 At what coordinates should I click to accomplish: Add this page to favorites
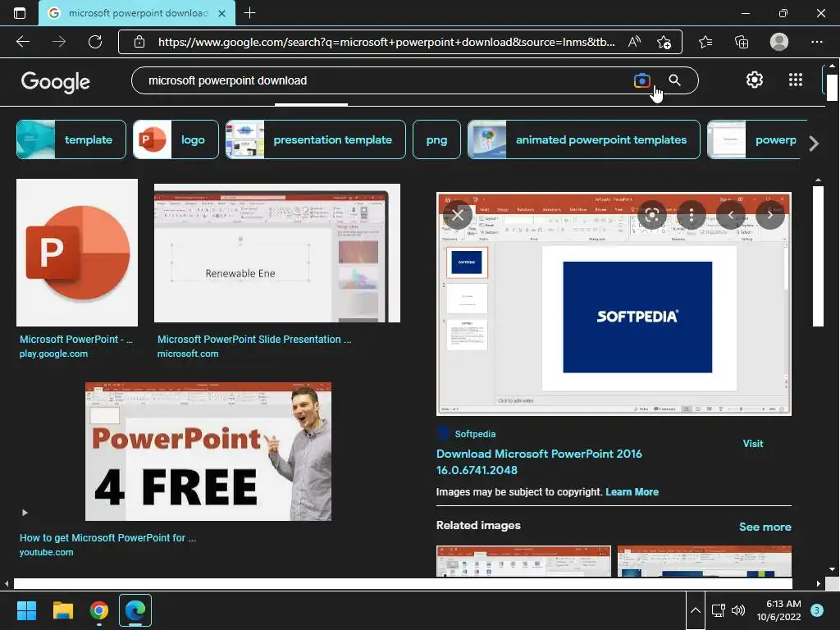(x=664, y=42)
